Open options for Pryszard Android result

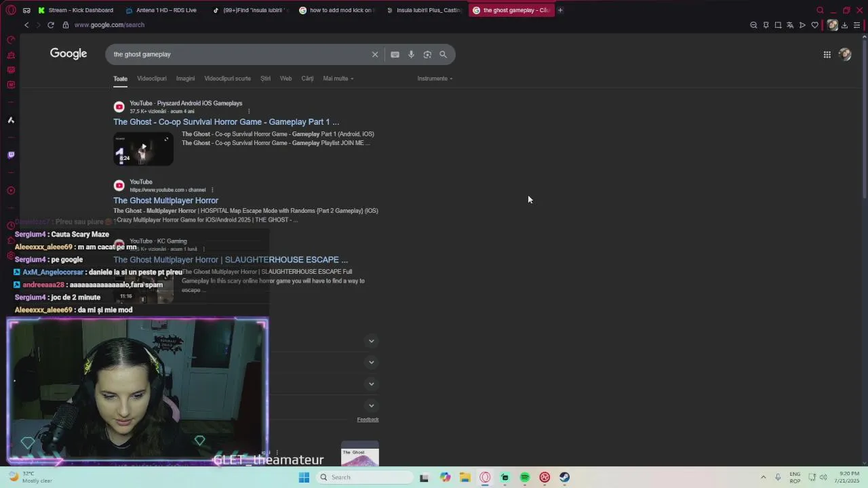[x=249, y=111]
